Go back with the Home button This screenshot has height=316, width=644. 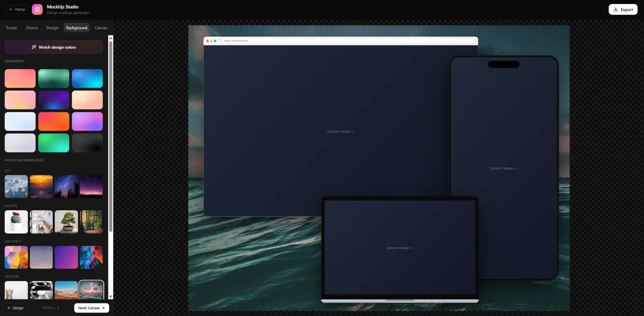tap(17, 9)
